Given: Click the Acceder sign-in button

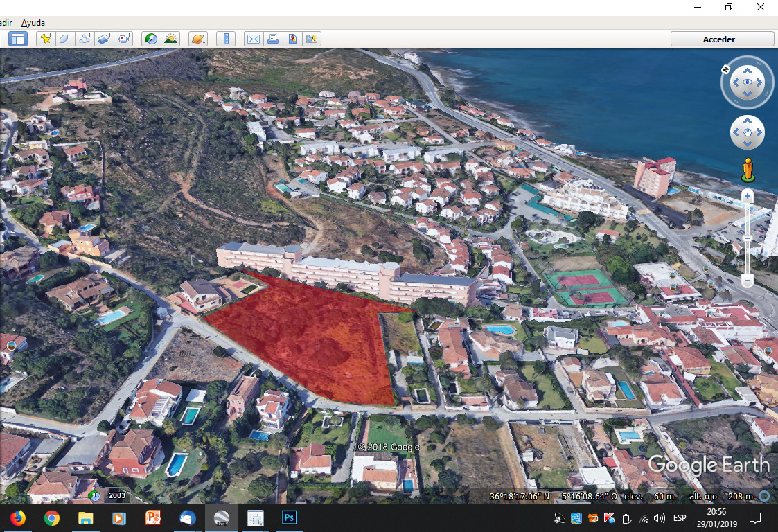Looking at the screenshot, I should tap(722, 39).
